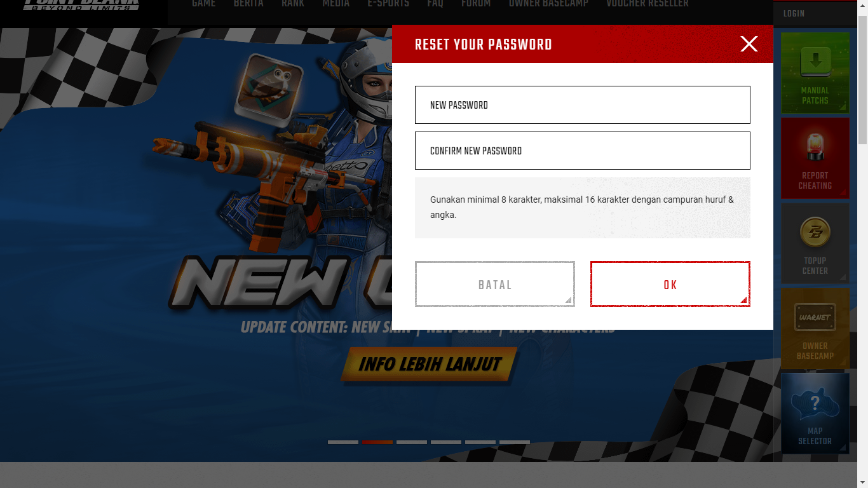Select the first carousel slide indicator
Viewport: 868px width, 488px height.
(x=343, y=442)
